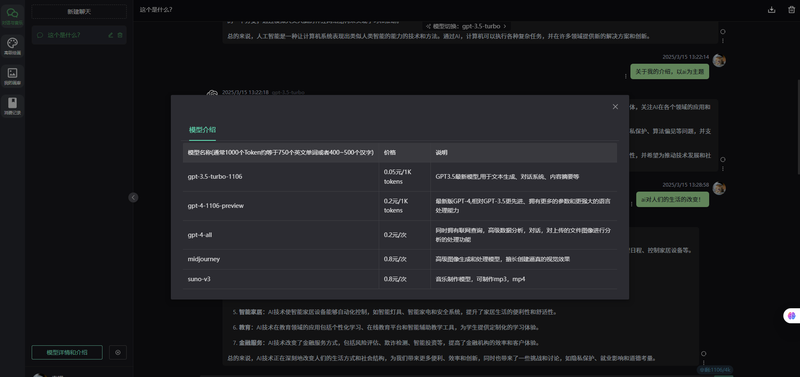Close the 模型介绍 dialog
The image size is (800, 377).
(x=615, y=107)
